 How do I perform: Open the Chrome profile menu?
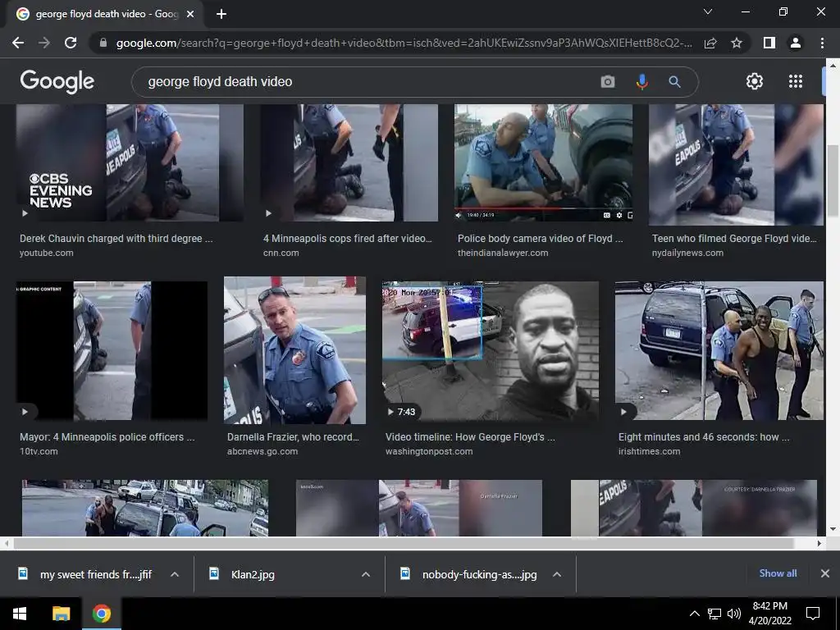(x=796, y=43)
